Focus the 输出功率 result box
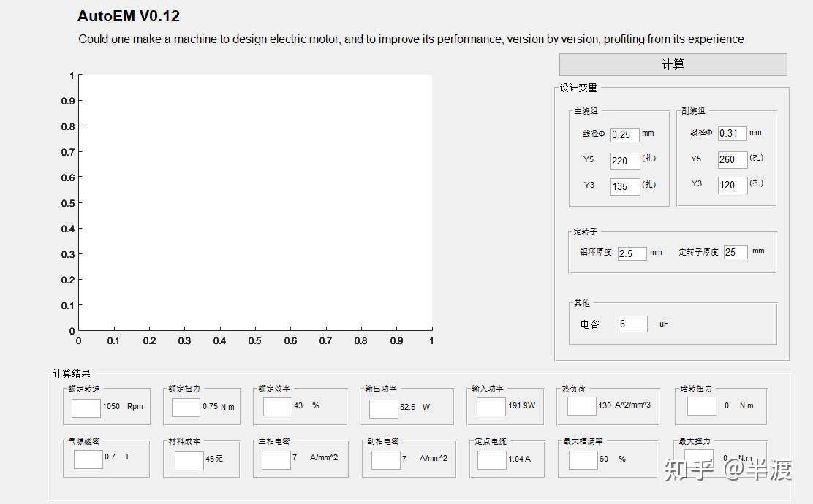Screen dimensions: 813x504 click(x=383, y=409)
